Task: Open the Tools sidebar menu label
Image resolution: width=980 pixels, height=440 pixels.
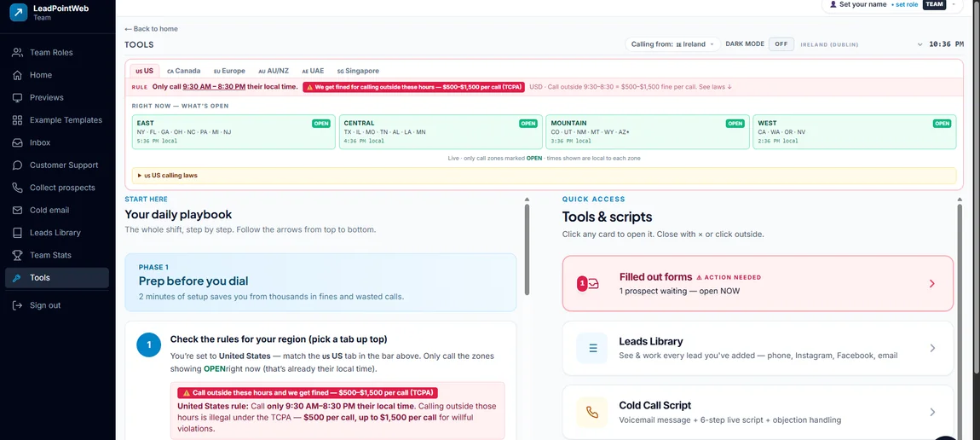Action: pyautogui.click(x=40, y=277)
